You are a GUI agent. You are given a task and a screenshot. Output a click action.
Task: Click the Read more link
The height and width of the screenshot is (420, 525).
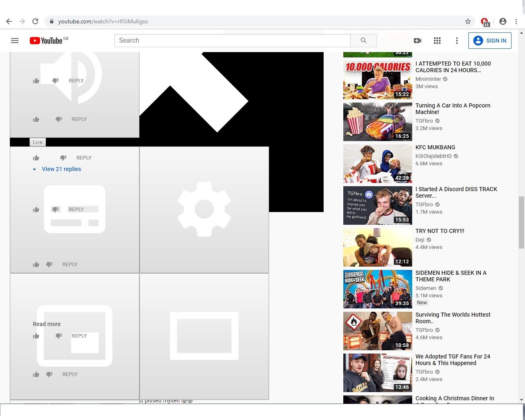(x=47, y=324)
